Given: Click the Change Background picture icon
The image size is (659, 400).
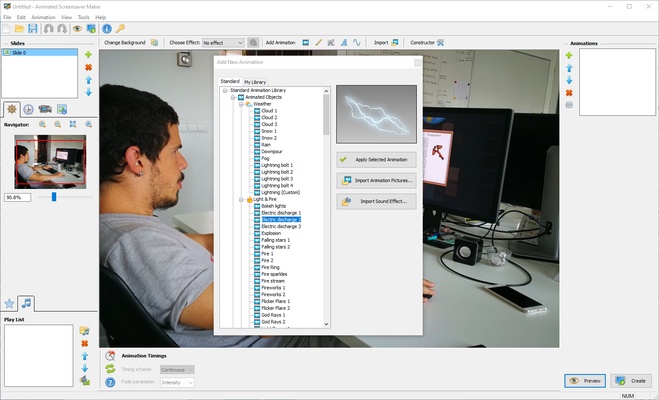Looking at the screenshot, I should pyautogui.click(x=155, y=42).
